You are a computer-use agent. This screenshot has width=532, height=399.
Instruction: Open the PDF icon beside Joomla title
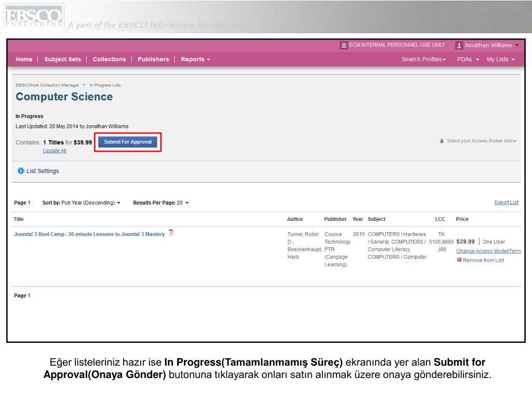tap(171, 233)
